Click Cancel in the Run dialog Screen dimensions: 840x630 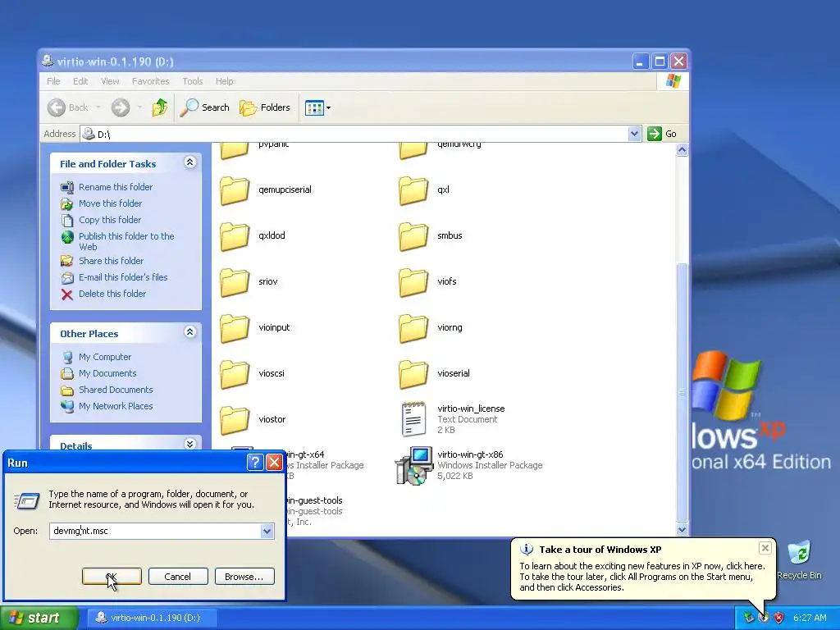(x=178, y=577)
